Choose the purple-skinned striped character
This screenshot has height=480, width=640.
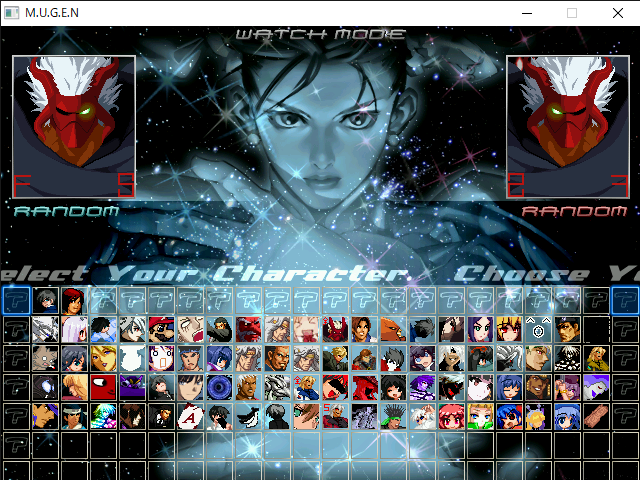tap(422, 387)
